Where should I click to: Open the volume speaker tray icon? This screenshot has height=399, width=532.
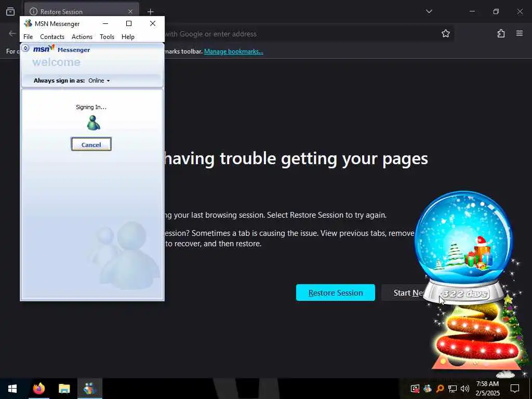pos(465,389)
